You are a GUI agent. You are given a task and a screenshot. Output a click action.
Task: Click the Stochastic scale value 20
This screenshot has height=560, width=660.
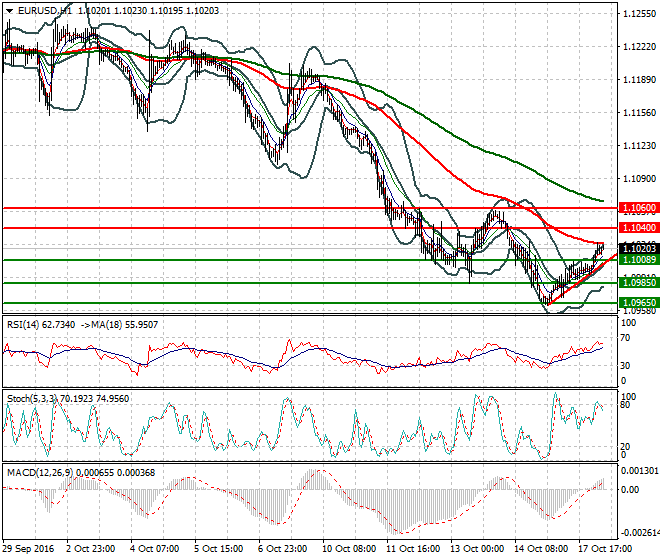click(627, 447)
